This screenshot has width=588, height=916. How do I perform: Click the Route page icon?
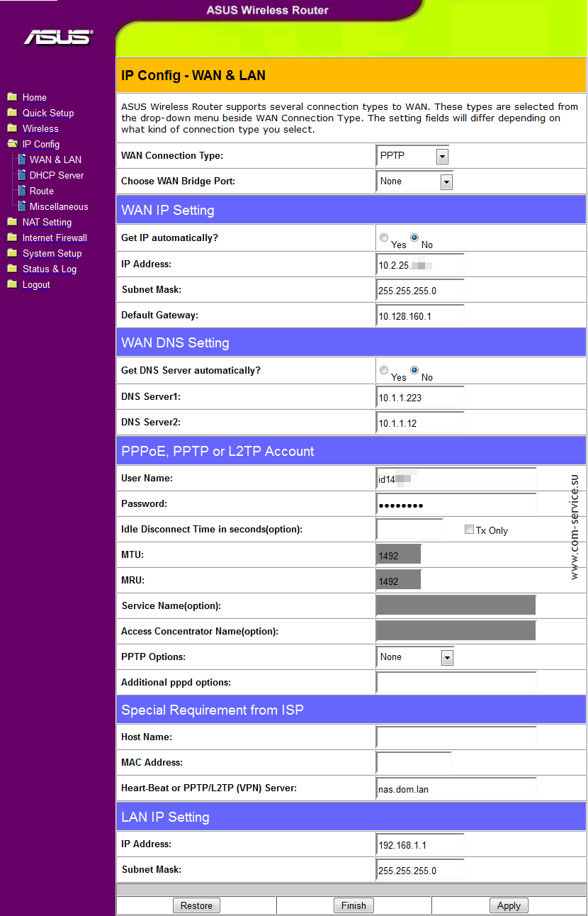pyautogui.click(x=22, y=191)
